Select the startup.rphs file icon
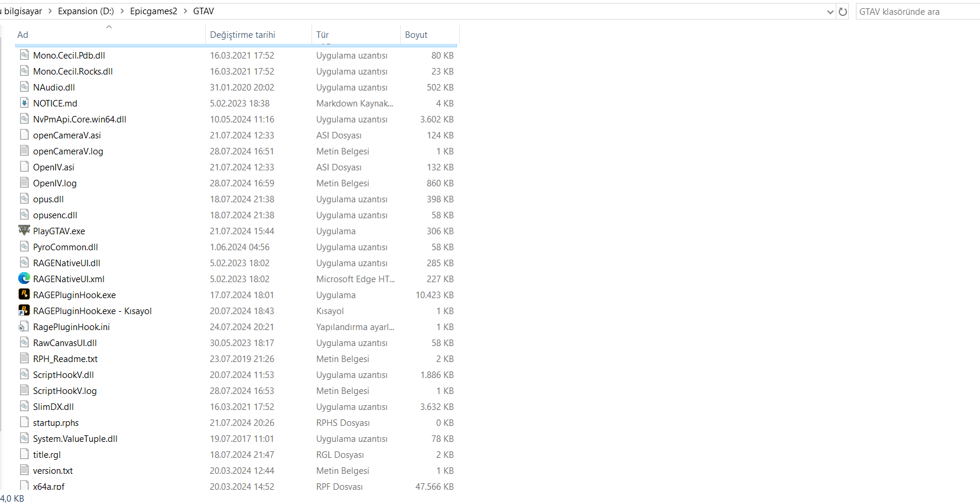This screenshot has height=504, width=980. tap(24, 422)
